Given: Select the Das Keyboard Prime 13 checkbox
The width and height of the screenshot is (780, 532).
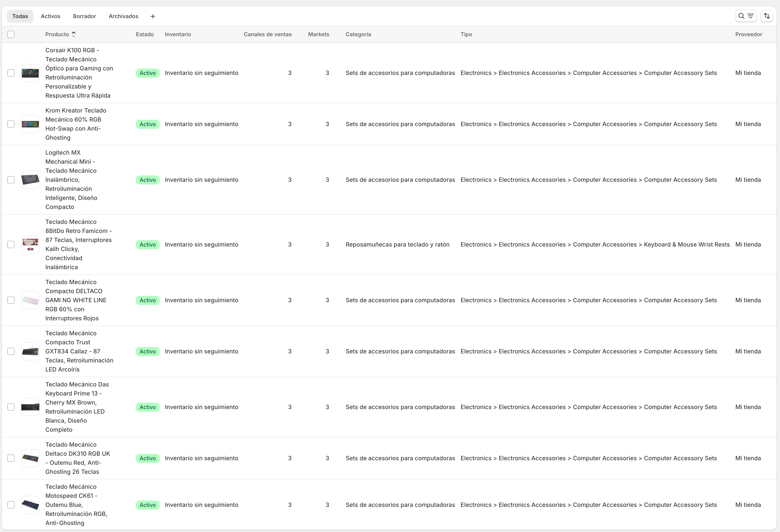Looking at the screenshot, I should click(x=11, y=407).
